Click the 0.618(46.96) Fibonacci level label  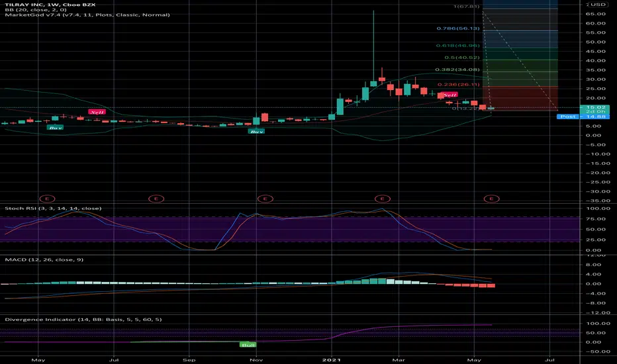click(x=458, y=46)
